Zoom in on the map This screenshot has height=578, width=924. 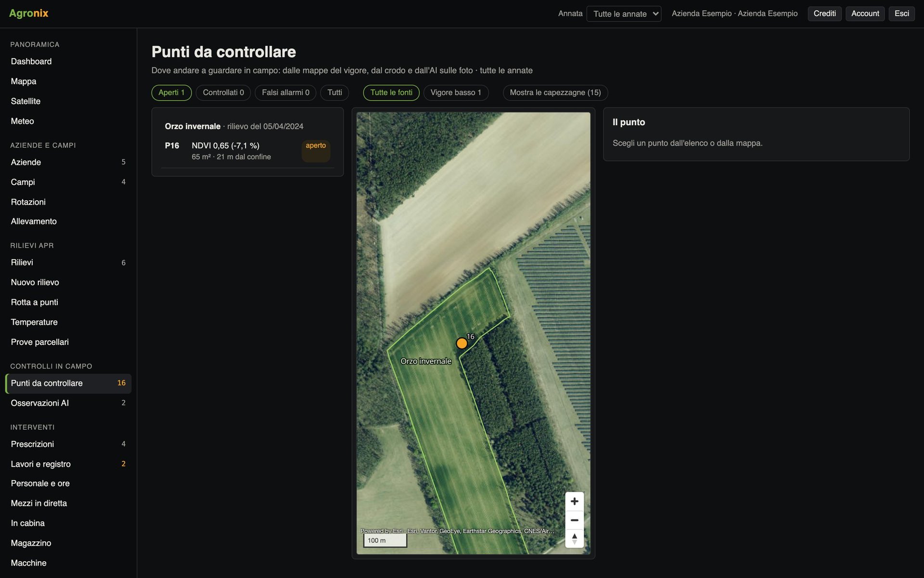tap(574, 501)
